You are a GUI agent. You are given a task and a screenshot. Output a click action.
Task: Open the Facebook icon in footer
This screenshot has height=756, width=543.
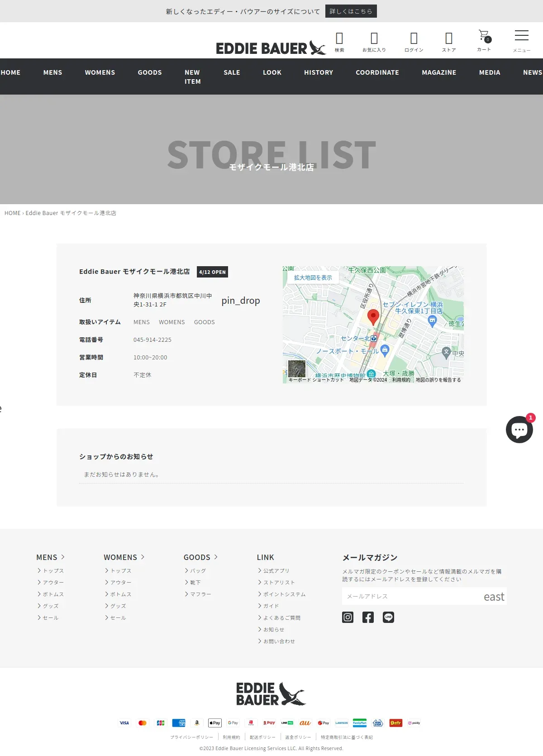[x=368, y=617]
